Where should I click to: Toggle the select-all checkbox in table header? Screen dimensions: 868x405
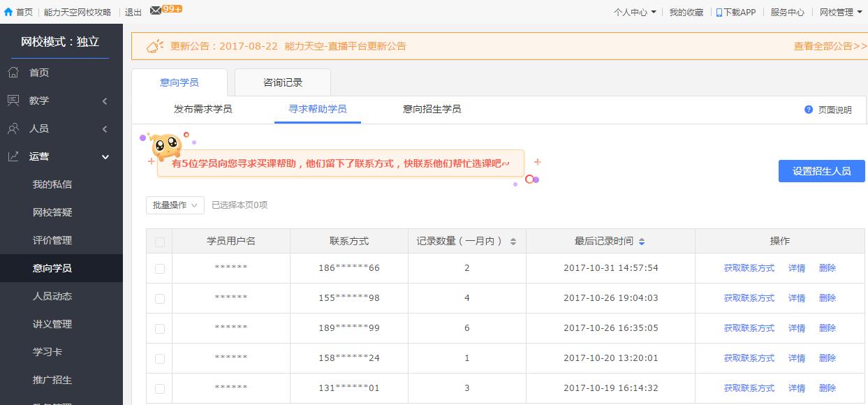pyautogui.click(x=160, y=242)
